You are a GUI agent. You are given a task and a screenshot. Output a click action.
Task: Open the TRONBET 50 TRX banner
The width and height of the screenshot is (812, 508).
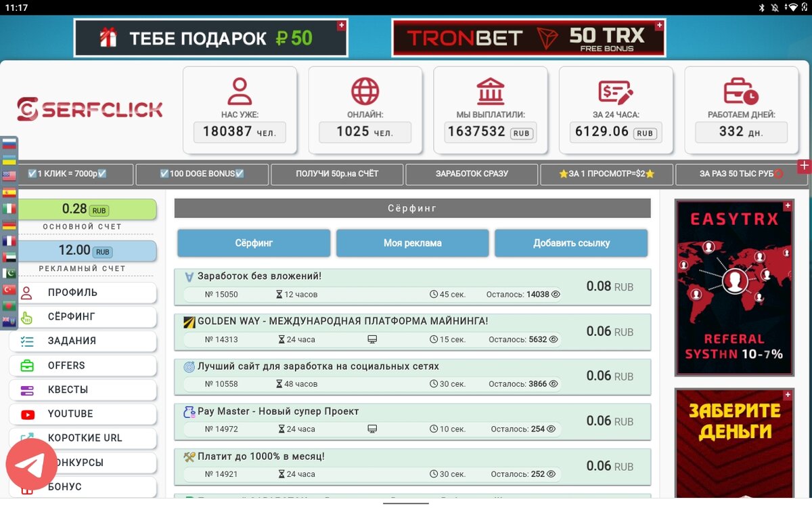(528, 38)
